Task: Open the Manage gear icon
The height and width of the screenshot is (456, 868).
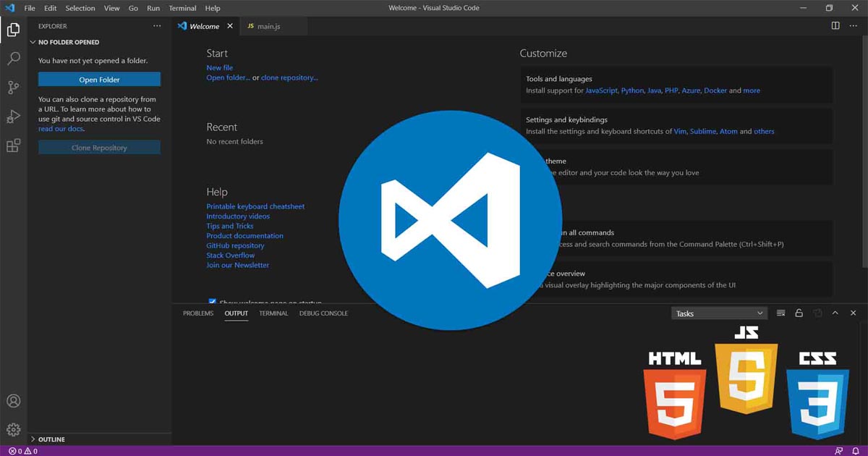Action: click(x=13, y=430)
